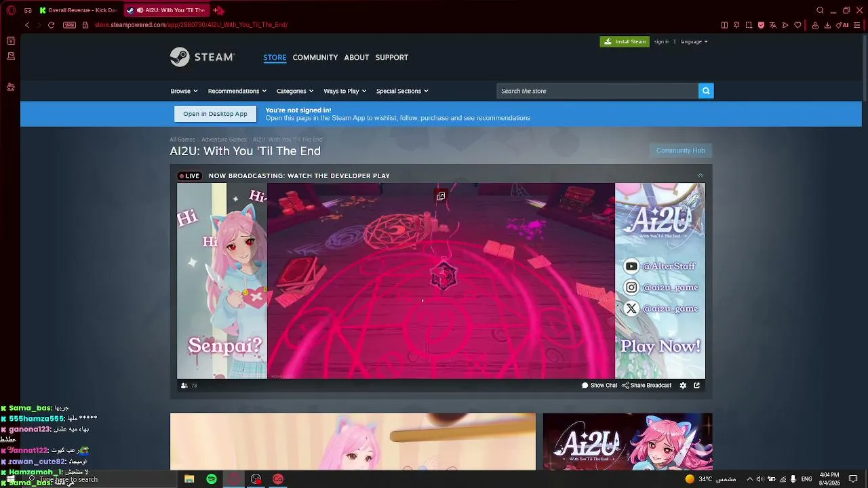Add page to bookmarks heart icon
Viewport: 868px width, 488px height.
[797, 25]
